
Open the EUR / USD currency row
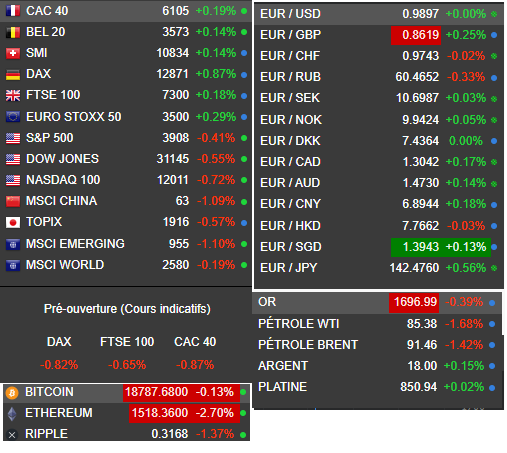tap(379, 14)
